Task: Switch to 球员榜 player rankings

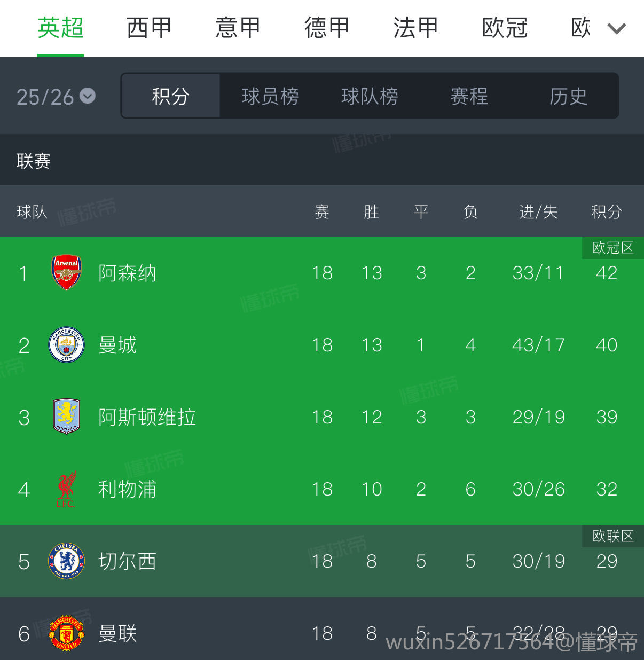Action: click(270, 96)
